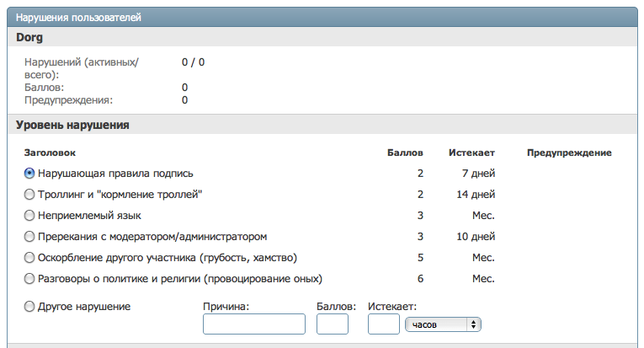The width and height of the screenshot is (644, 348).
Task: Select 'Оскорбление другого участника' radio button
Action: [x=29, y=258]
